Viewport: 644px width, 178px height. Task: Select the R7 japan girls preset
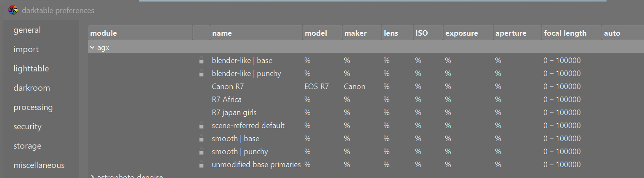(x=234, y=113)
